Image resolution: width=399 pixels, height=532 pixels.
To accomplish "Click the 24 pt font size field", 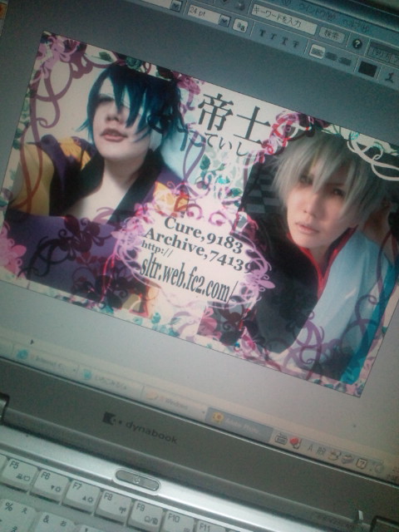I will point(204,15).
